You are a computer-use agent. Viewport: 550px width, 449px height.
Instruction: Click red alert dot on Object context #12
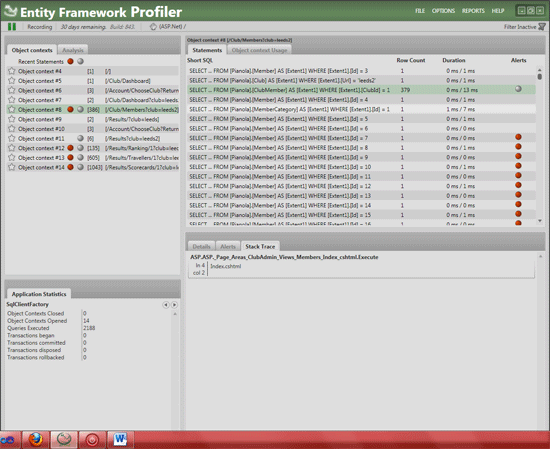pyautogui.click(x=71, y=148)
